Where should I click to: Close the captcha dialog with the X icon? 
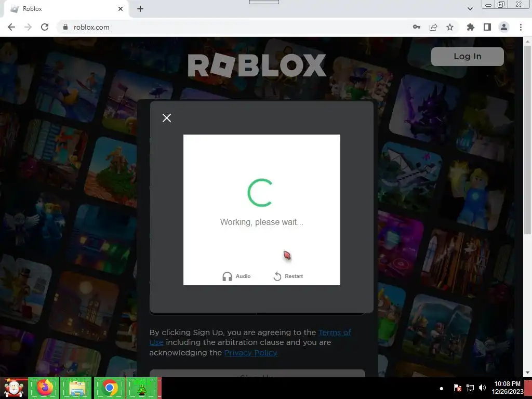[x=167, y=118]
